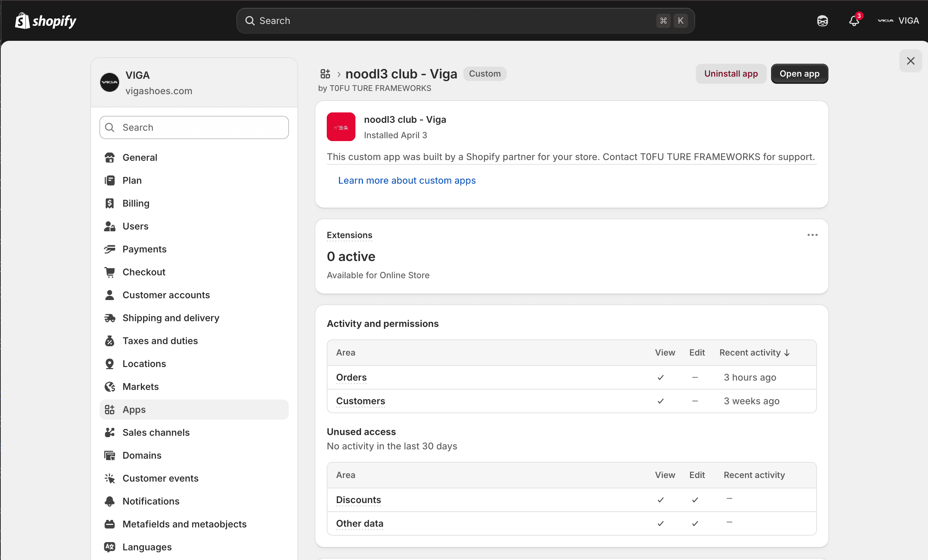Click the Custom badge next to the title
Screen dimensions: 928x560
485,74
